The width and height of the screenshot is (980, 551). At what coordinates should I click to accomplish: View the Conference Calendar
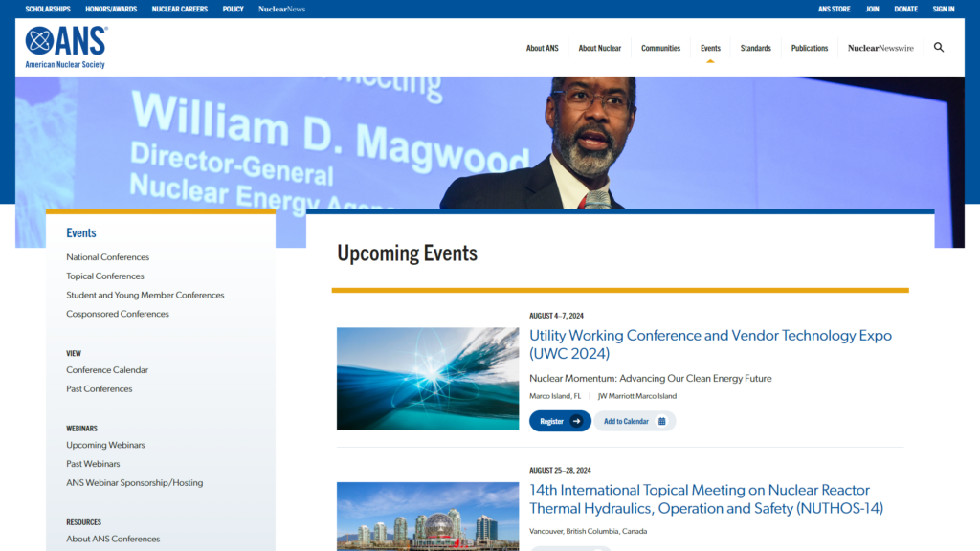(107, 370)
